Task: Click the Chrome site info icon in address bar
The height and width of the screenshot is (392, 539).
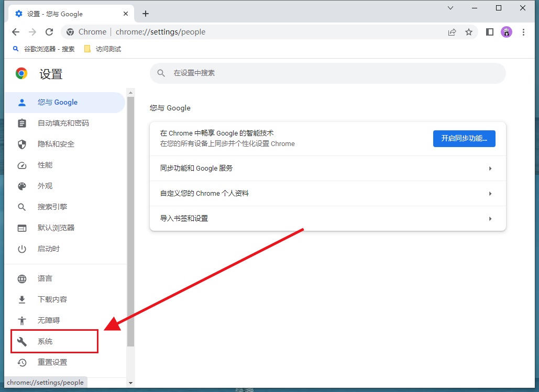Action: coord(70,32)
